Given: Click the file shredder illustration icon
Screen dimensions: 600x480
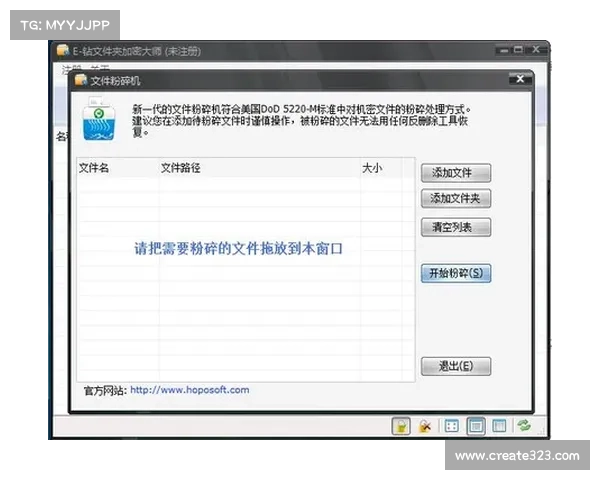Looking at the screenshot, I should (98, 119).
